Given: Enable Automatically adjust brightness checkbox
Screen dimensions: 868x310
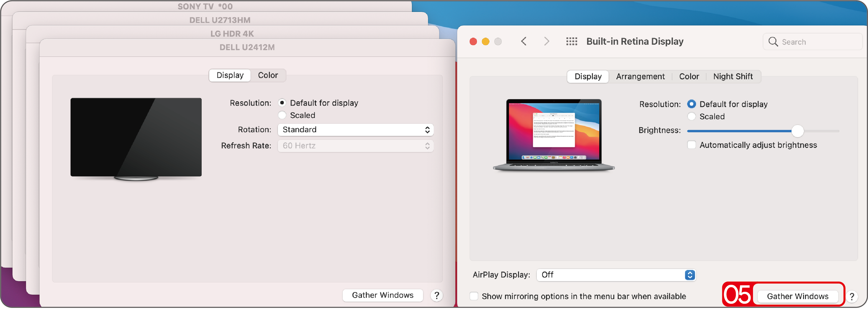Looking at the screenshot, I should tap(691, 145).
